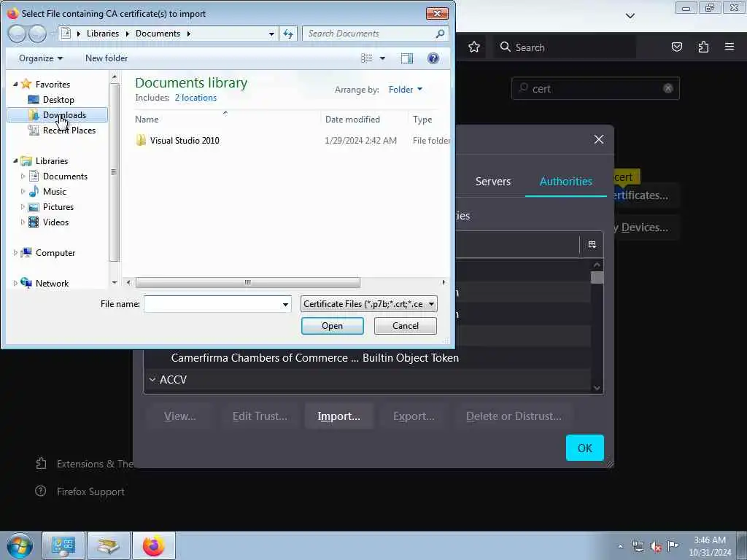
Task: Change view using the view icon in file dialog toolbar
Action: click(x=367, y=58)
